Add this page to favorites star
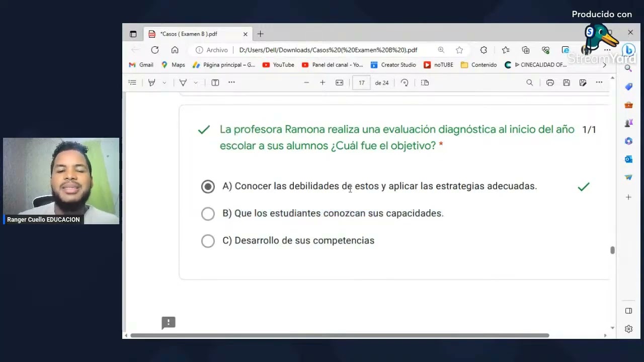The height and width of the screenshot is (362, 644). click(459, 50)
